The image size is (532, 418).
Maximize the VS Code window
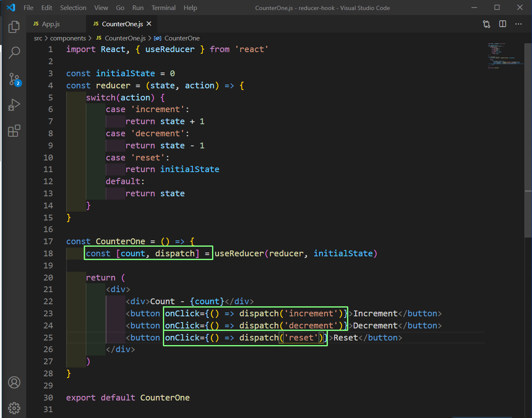[497, 8]
